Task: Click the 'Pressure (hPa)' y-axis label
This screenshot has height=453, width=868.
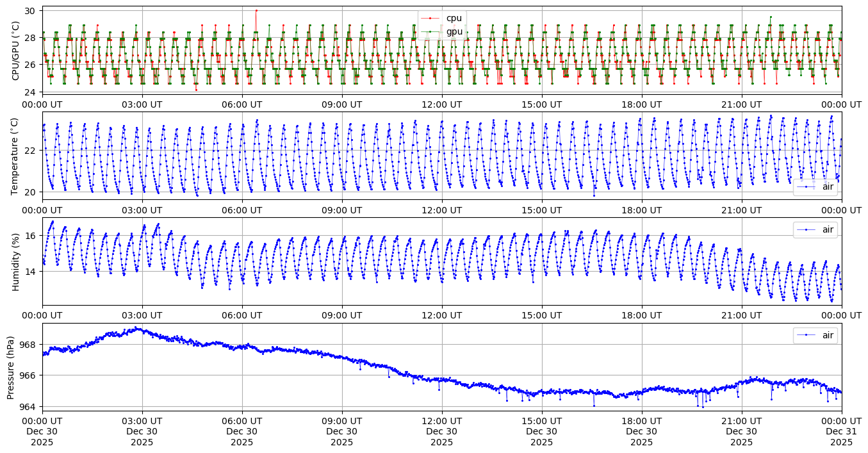Action: tap(11, 367)
